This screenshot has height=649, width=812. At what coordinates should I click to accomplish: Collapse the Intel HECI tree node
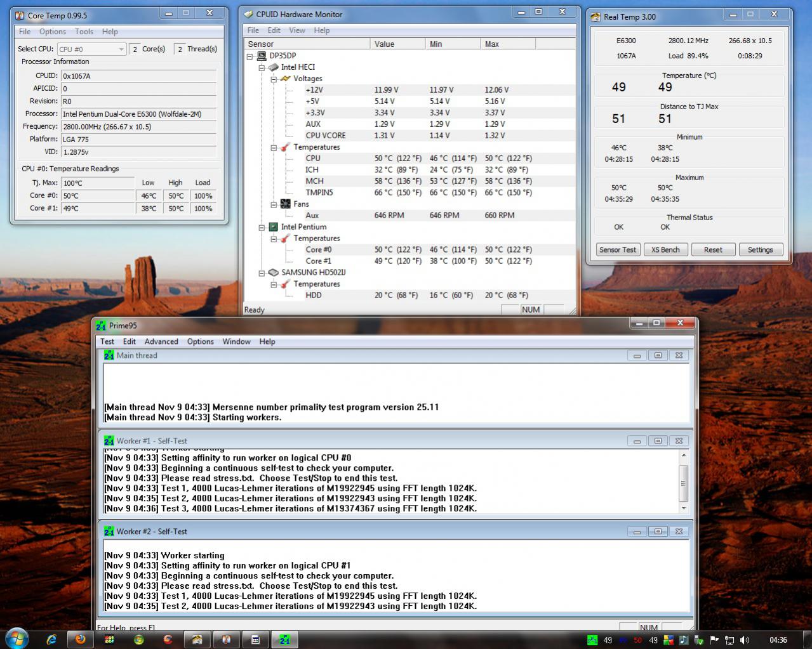pos(262,67)
